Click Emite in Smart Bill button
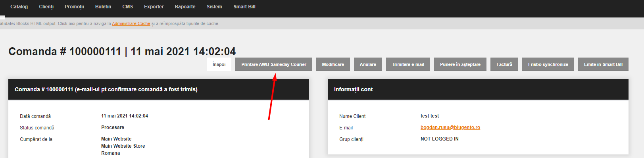The height and width of the screenshot is (158, 644). point(603,64)
